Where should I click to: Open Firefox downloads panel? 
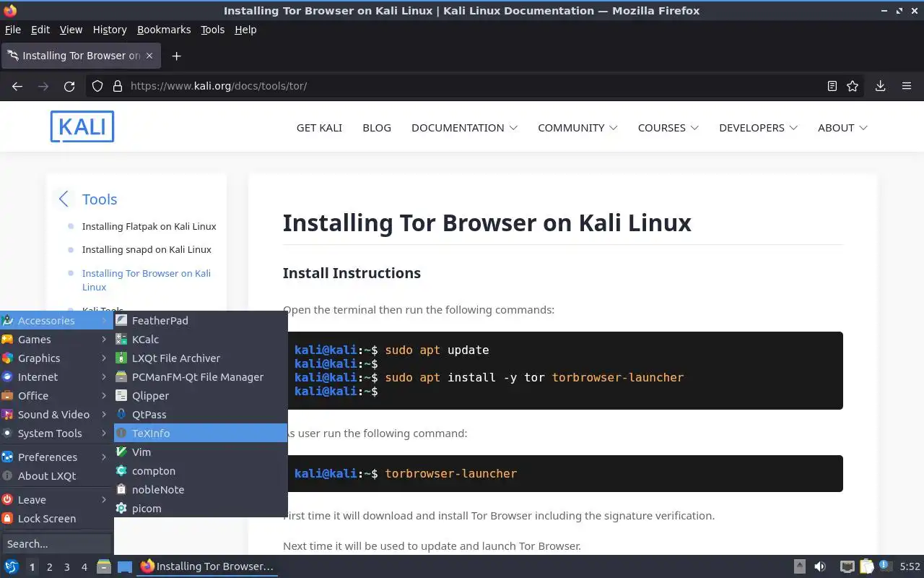(880, 86)
